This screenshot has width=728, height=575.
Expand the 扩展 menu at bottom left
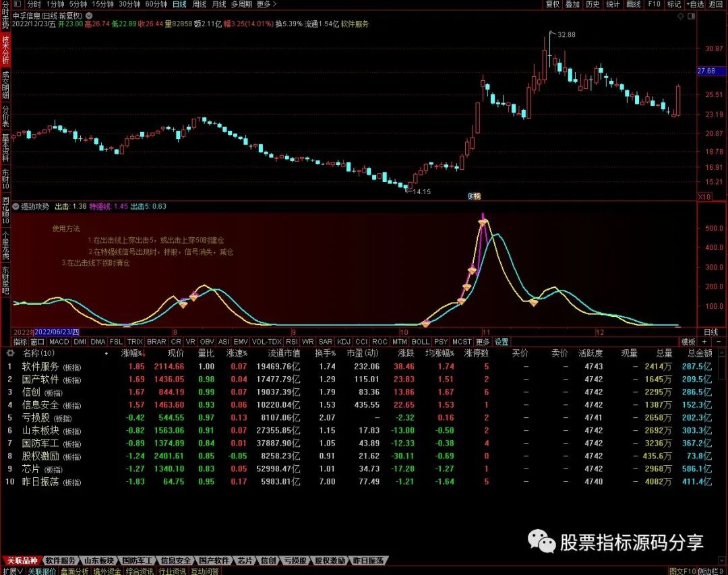point(13,571)
